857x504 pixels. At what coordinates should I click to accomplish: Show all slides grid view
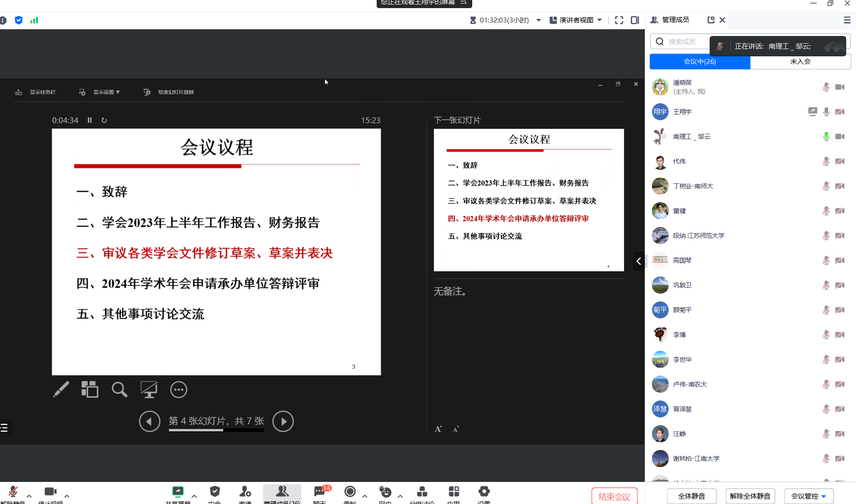tap(90, 390)
